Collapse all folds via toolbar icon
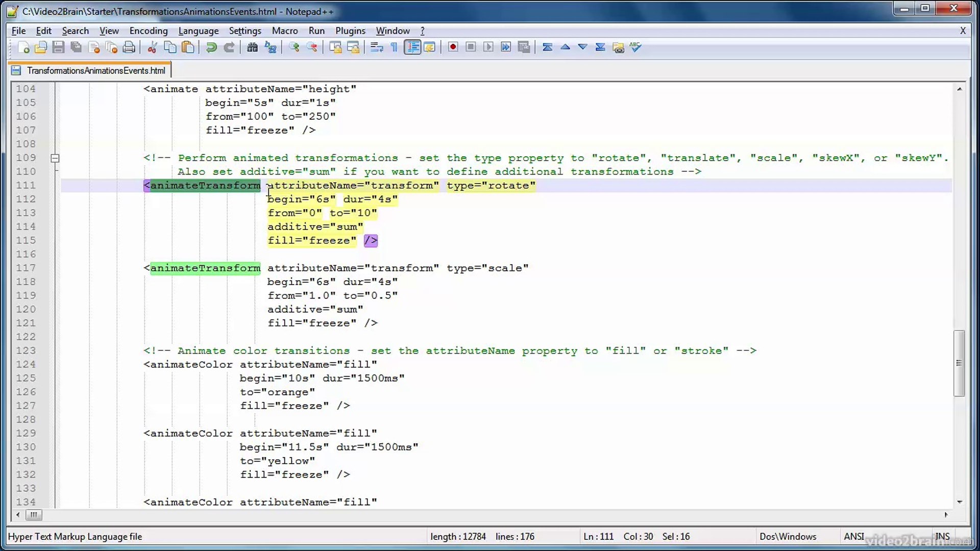 [x=547, y=47]
